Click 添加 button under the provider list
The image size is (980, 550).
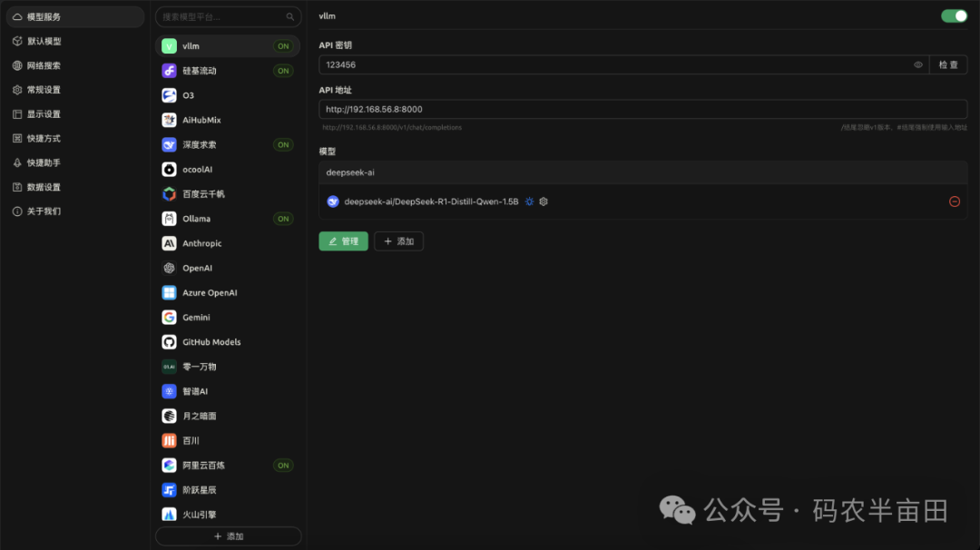tap(228, 536)
